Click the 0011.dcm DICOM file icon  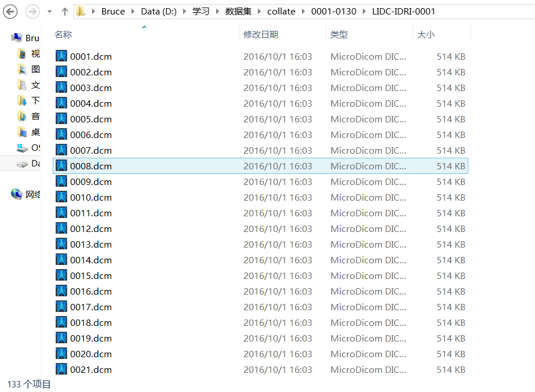(61, 213)
